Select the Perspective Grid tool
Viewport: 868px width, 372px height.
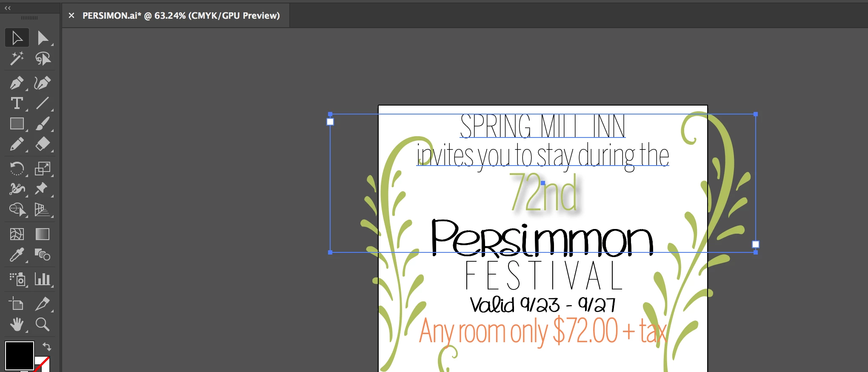point(43,209)
